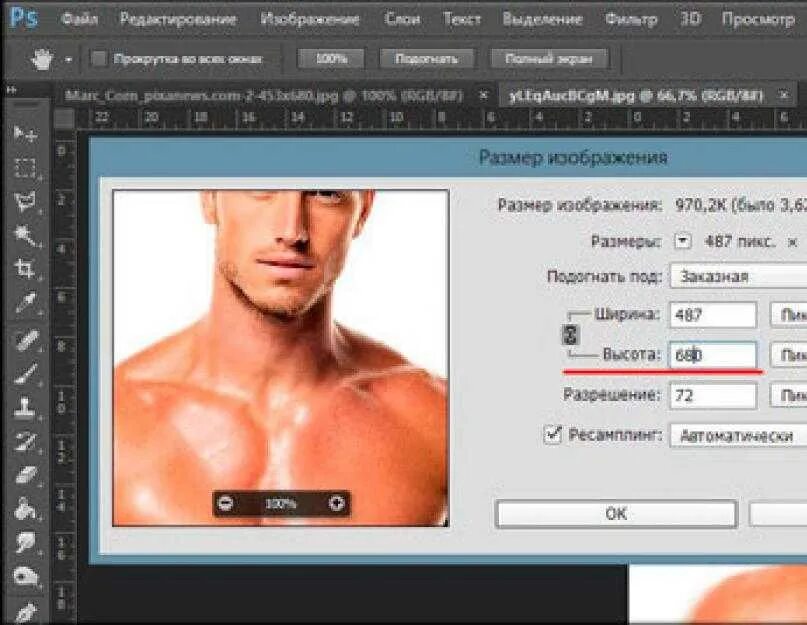Open the Фильтр menu
The height and width of the screenshot is (625, 807).
tap(631, 20)
